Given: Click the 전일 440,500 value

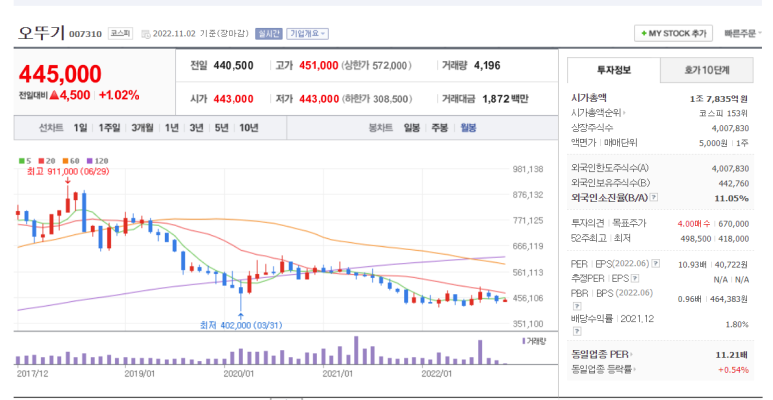Looking at the screenshot, I should (233, 66).
